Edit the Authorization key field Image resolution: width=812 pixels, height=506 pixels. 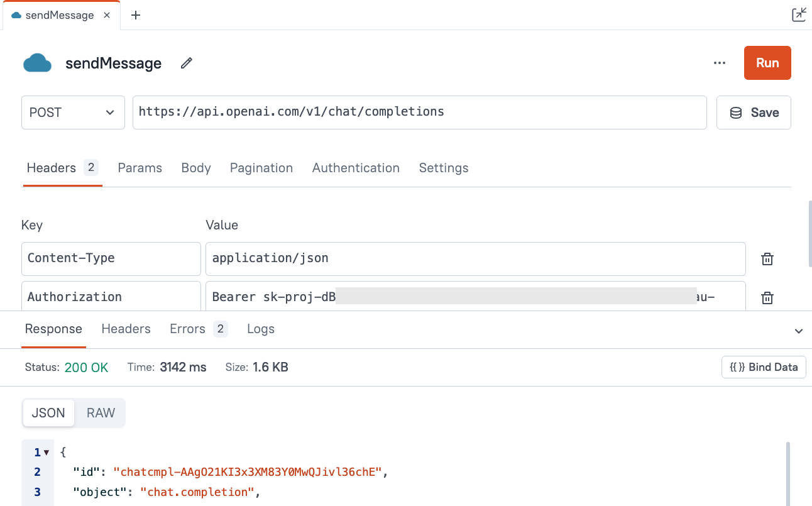(x=111, y=296)
